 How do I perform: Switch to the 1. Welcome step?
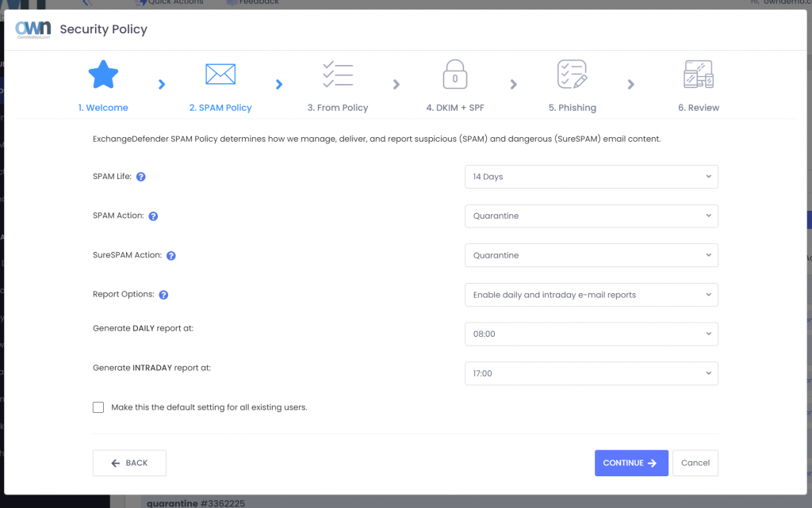pos(103,108)
